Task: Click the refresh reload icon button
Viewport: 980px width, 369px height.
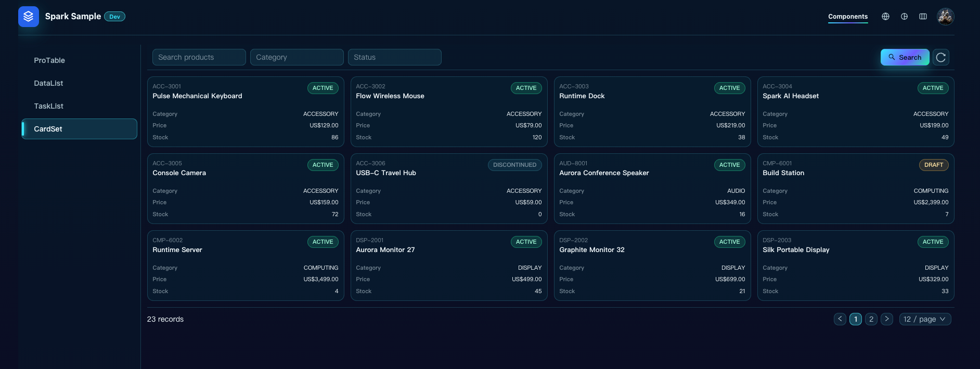Action: point(940,57)
